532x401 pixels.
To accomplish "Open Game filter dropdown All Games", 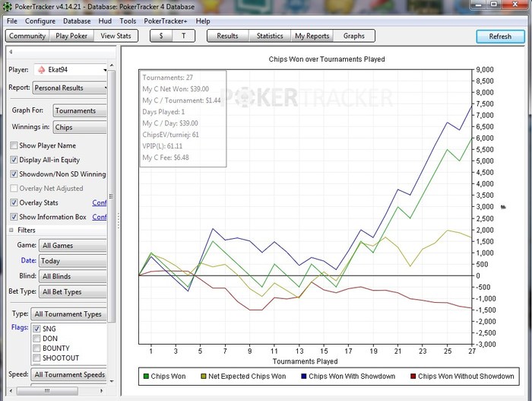I will (x=73, y=245).
